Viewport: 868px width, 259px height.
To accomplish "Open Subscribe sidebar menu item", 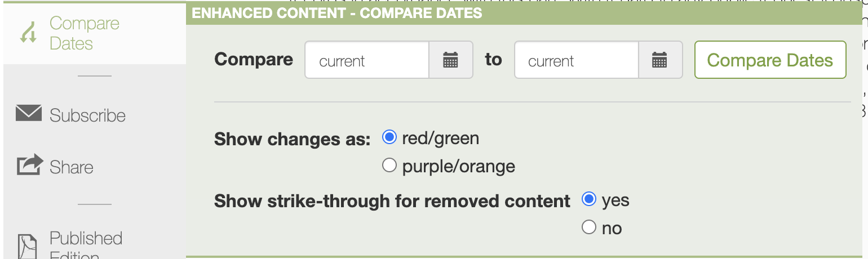I will [x=87, y=115].
